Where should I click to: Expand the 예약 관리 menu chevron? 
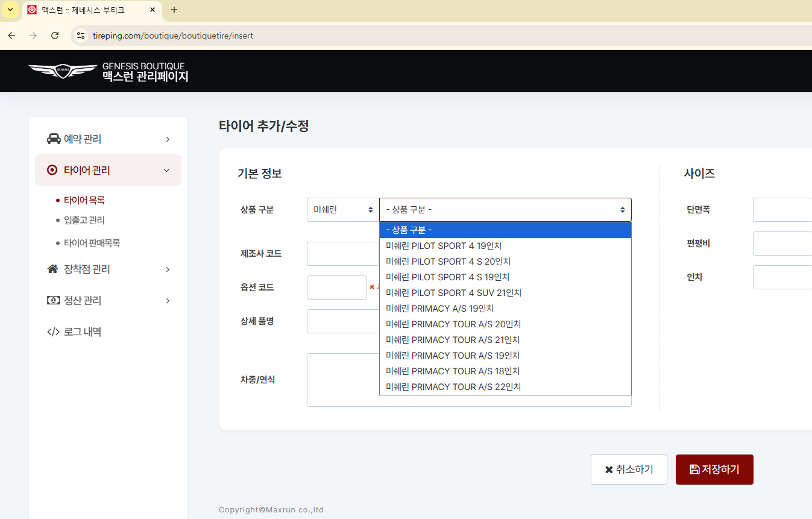pos(168,139)
